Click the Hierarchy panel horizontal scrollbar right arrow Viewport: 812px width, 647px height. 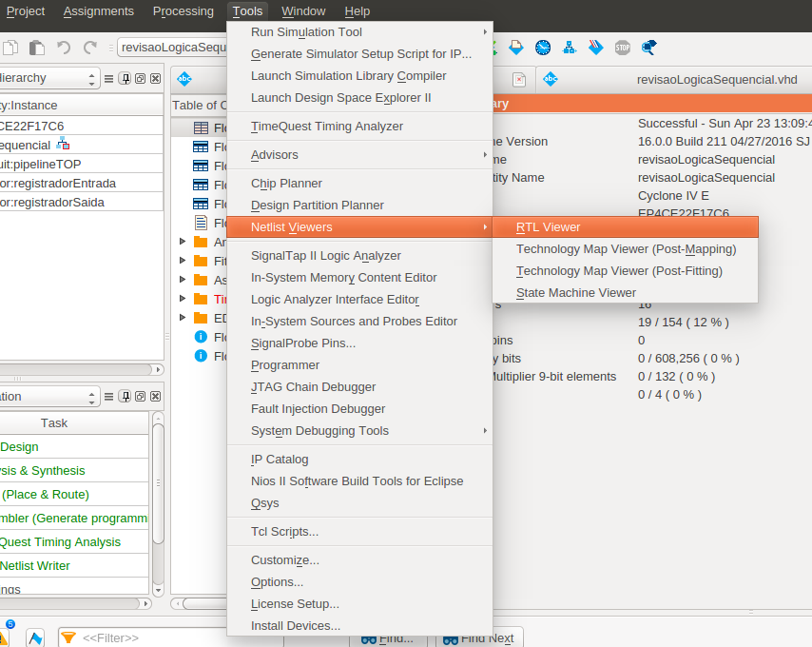(x=158, y=369)
